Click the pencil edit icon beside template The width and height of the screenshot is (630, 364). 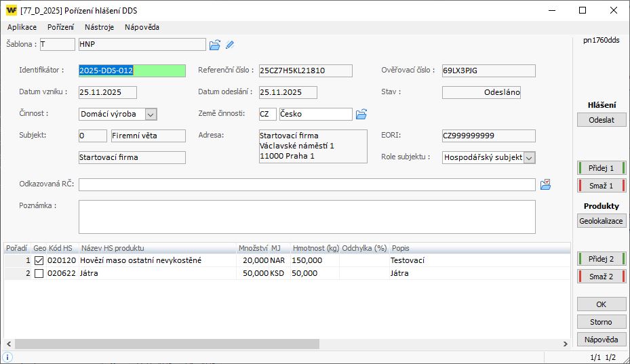230,45
